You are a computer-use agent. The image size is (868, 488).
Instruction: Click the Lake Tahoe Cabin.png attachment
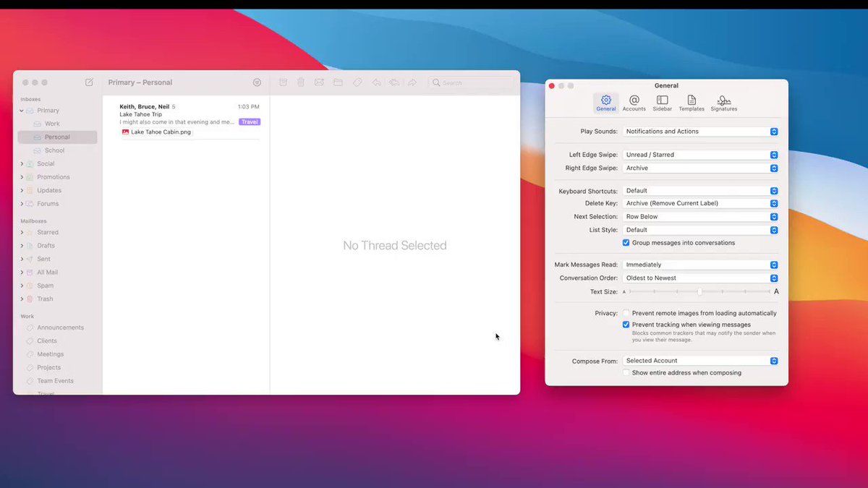point(156,132)
